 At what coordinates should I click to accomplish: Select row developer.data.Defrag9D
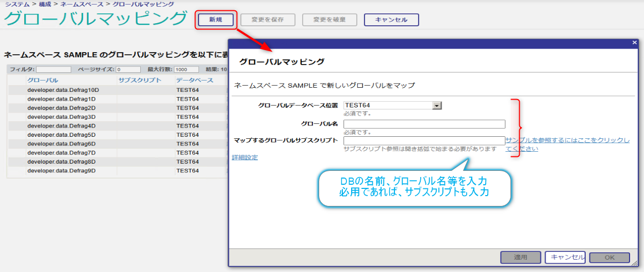[118, 170]
